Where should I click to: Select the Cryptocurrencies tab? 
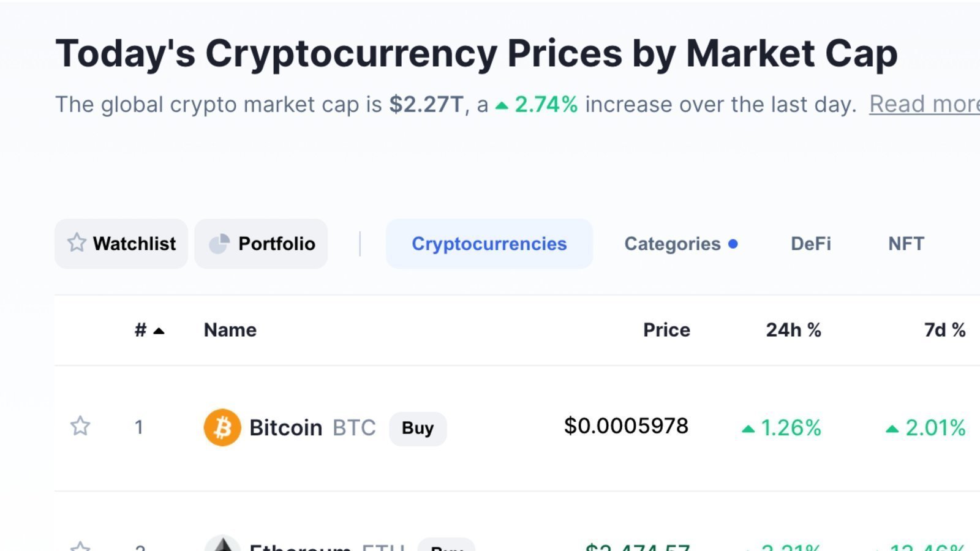(x=489, y=244)
